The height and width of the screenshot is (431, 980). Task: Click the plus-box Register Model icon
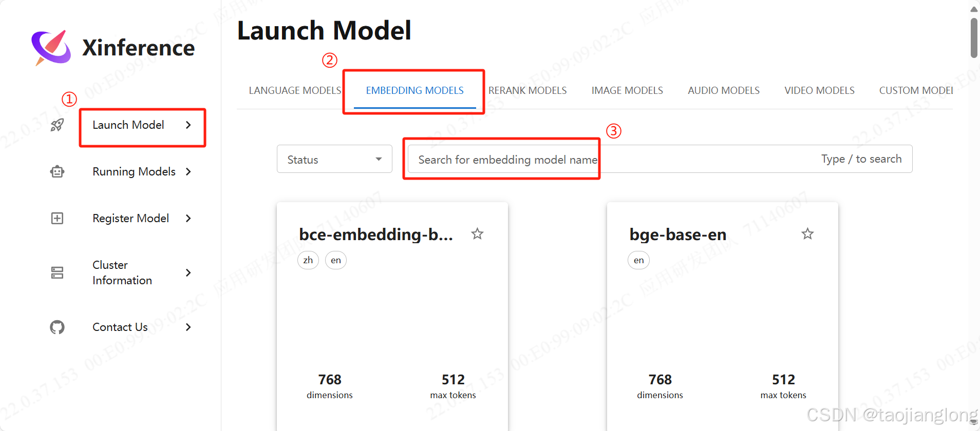[x=57, y=219]
